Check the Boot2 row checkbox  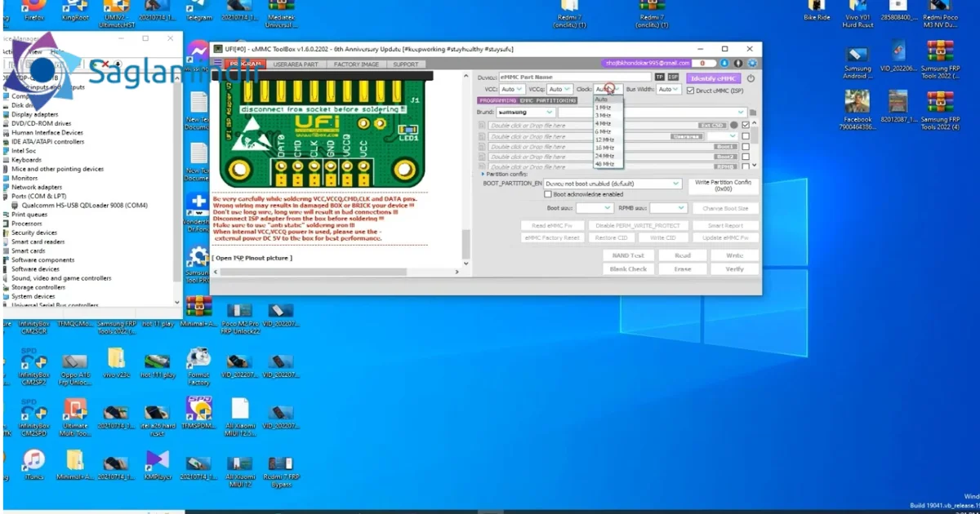coord(746,157)
